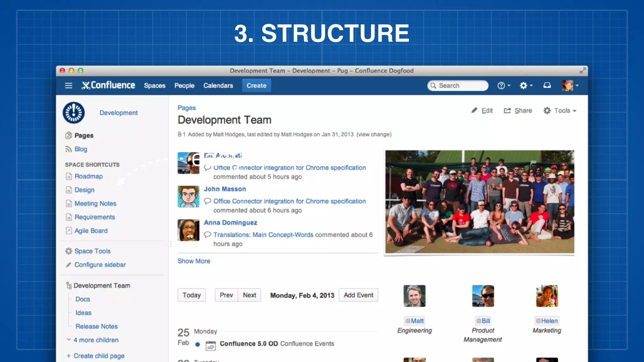The width and height of the screenshot is (644, 362).
Task: Select Blog in the sidebar
Action: 81,149
